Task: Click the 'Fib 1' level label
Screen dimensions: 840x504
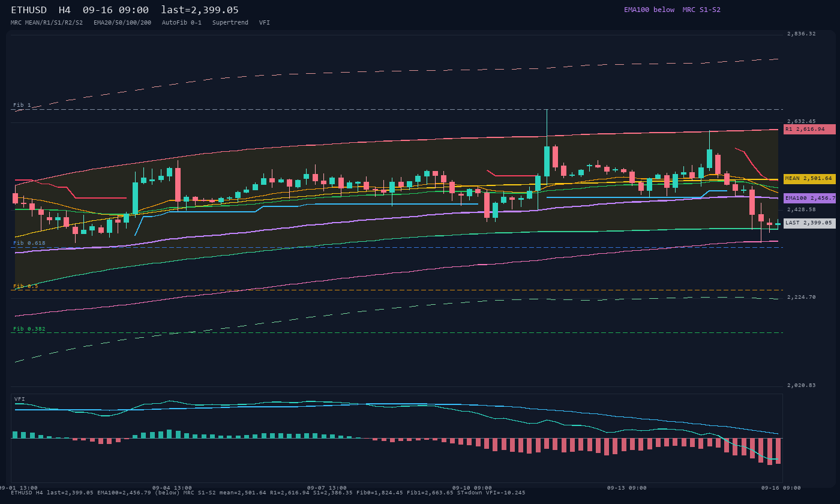Action: (22, 105)
